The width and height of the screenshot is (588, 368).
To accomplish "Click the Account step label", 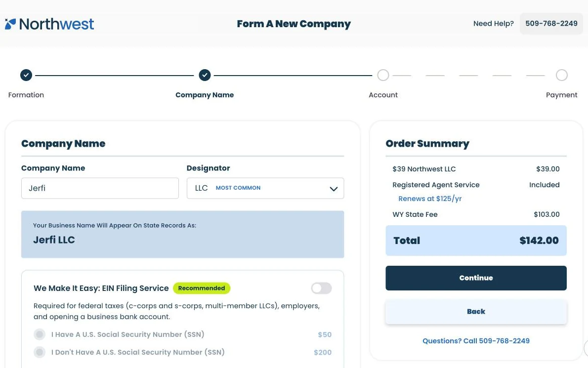I will pyautogui.click(x=383, y=95).
